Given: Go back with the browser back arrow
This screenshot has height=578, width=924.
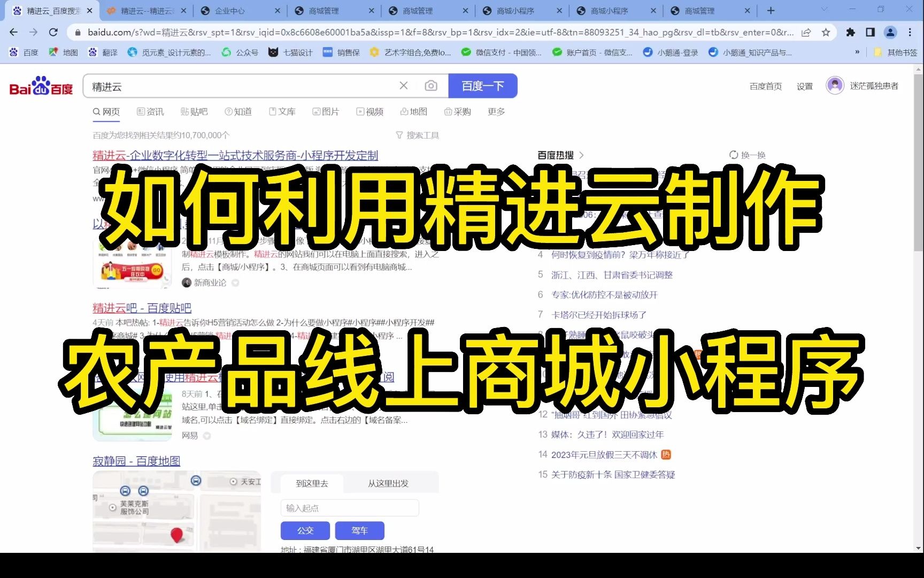Looking at the screenshot, I should [14, 32].
